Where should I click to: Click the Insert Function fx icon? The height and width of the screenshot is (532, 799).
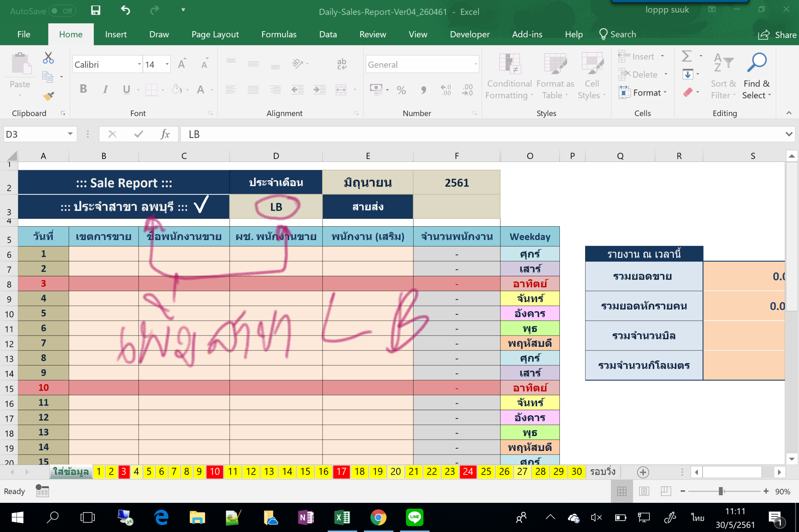(165, 134)
